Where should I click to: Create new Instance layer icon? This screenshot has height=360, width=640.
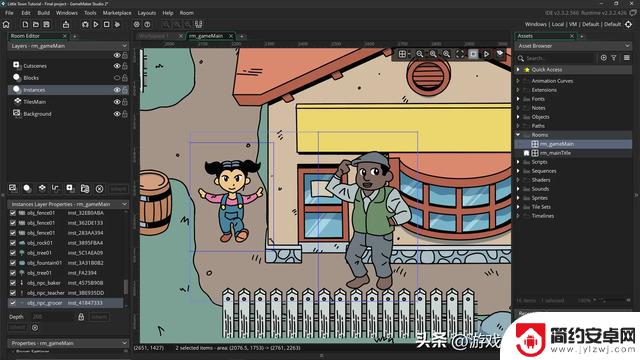click(27, 188)
